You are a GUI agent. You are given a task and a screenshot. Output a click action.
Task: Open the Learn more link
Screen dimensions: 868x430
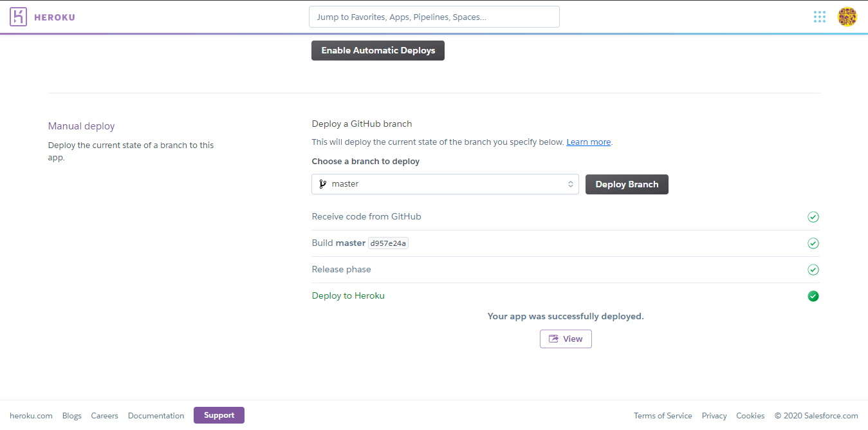[589, 142]
